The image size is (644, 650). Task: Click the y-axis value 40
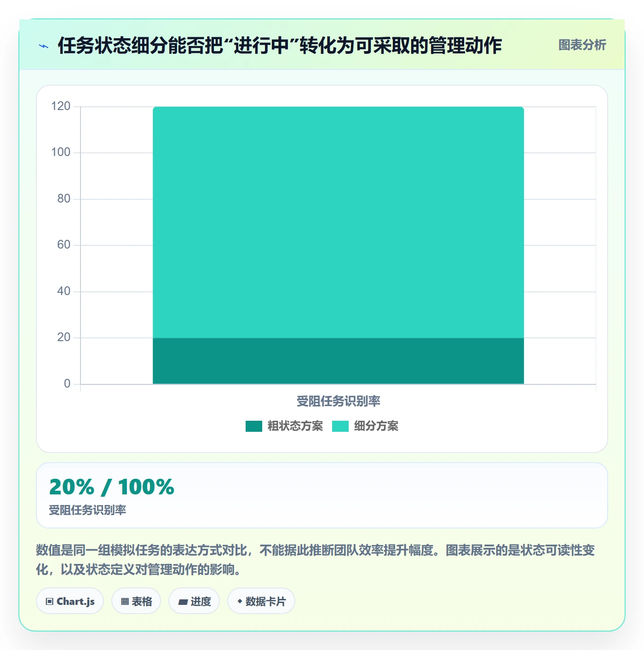point(64,291)
